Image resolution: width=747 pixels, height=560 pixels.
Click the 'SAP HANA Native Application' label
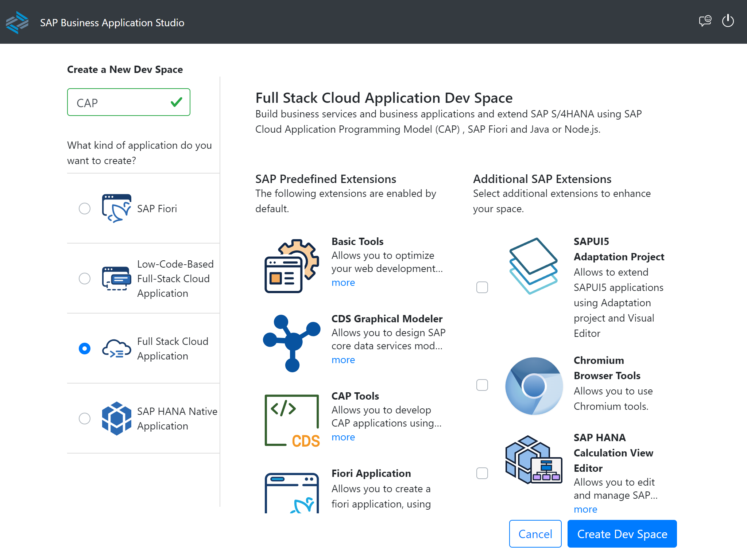coord(177,419)
